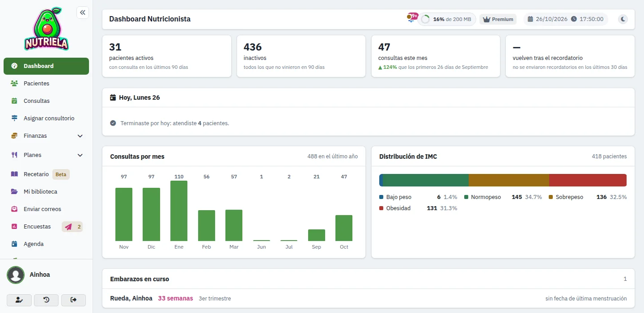Screen dimensions: 644x313
Task: Expand the Finanzas submenu chevron
Action: tap(80, 136)
